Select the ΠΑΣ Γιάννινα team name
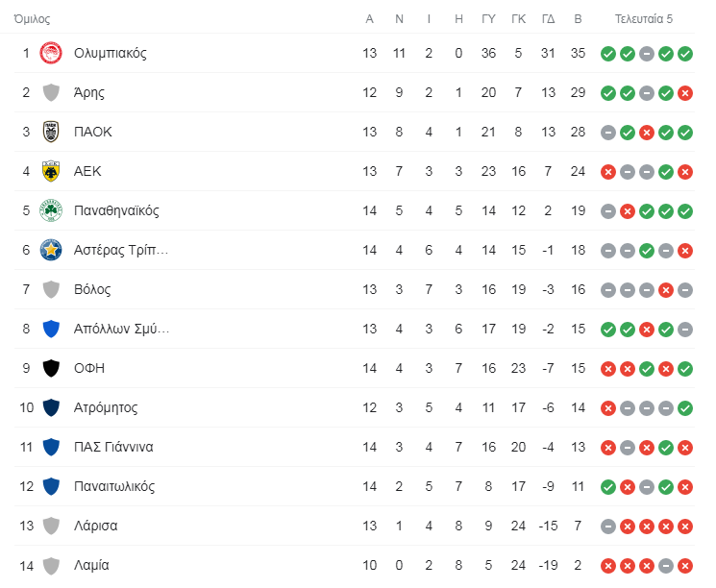The width and height of the screenshot is (716, 588). coord(113,447)
